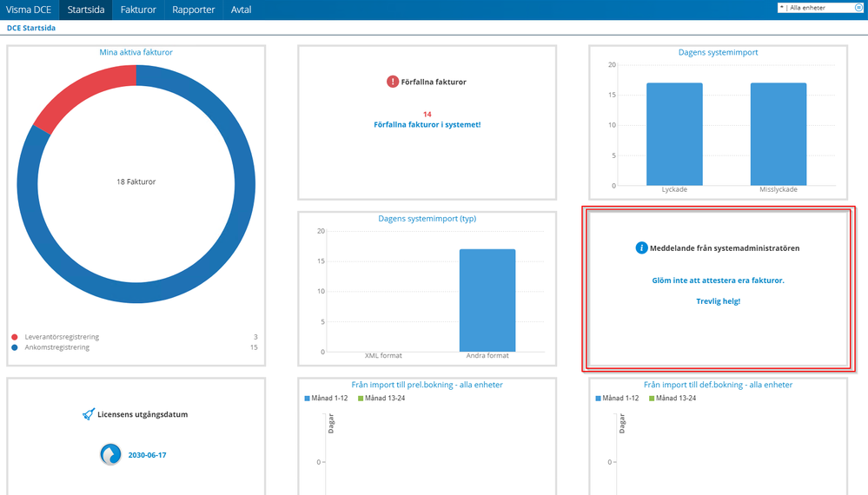Screen dimensions: 868x495
Task: Click the Andra format bar in import type chart
Action: pyautogui.click(x=487, y=300)
